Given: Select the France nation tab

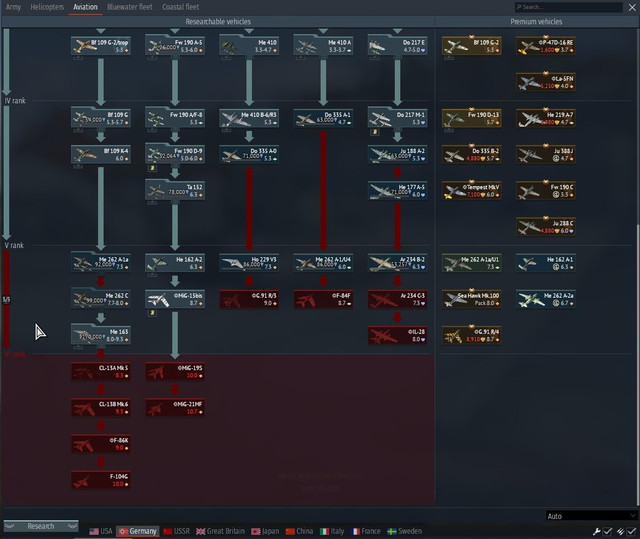Looking at the screenshot, I should pyautogui.click(x=366, y=531).
